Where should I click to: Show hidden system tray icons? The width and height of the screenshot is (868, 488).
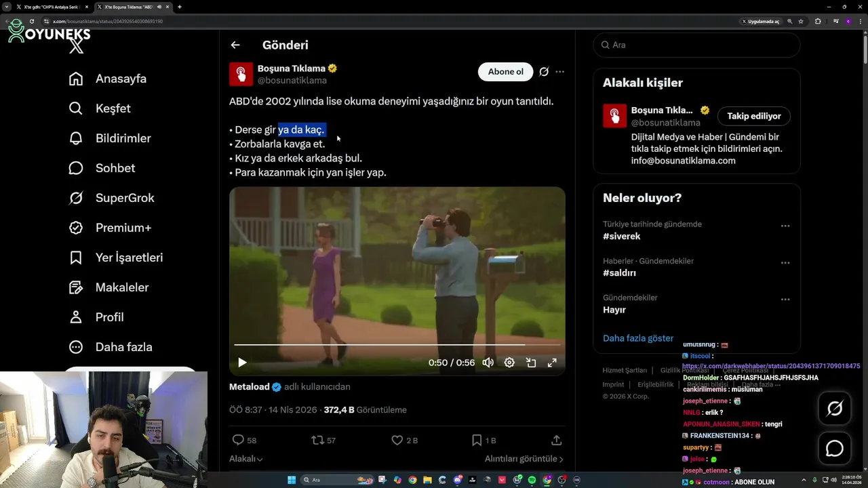(x=804, y=480)
